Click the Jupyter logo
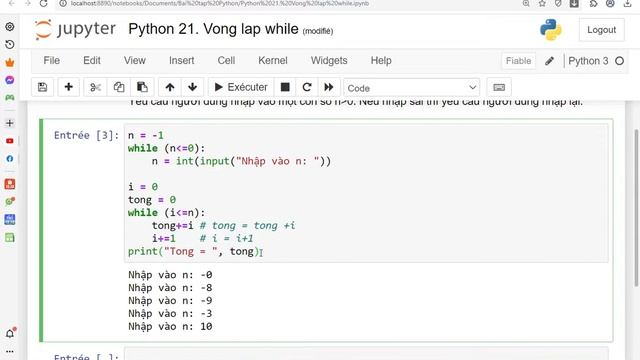The width and height of the screenshot is (640, 360). pos(75,29)
